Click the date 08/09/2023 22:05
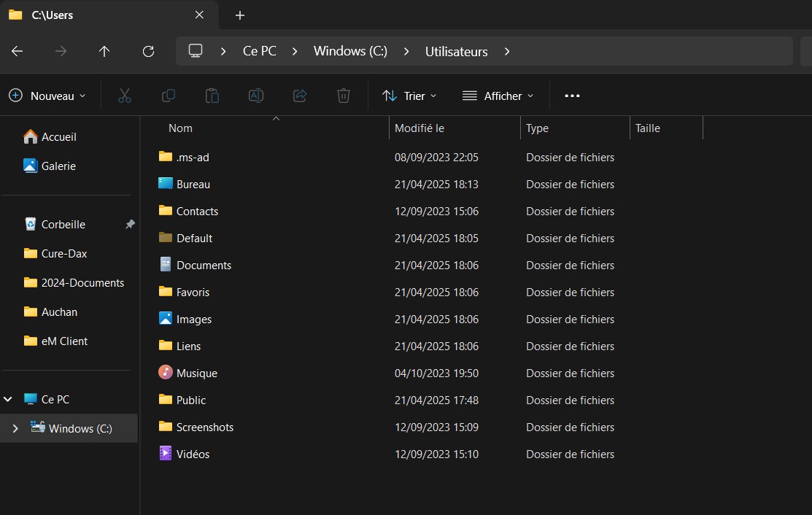812x515 pixels. (x=436, y=157)
